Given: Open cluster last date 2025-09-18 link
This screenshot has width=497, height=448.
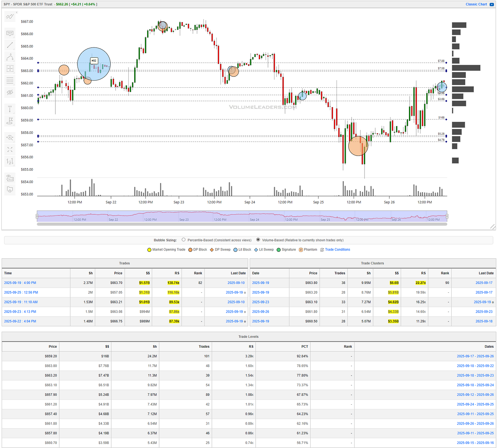Looking at the screenshot, I should (484, 321).
